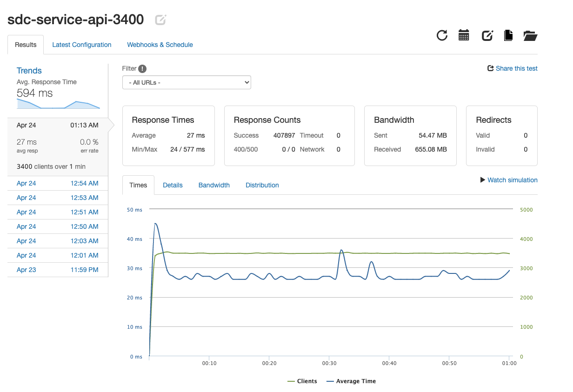The image size is (573, 392).
Task: Click the play icon beside Watch simulation
Action: tap(483, 180)
